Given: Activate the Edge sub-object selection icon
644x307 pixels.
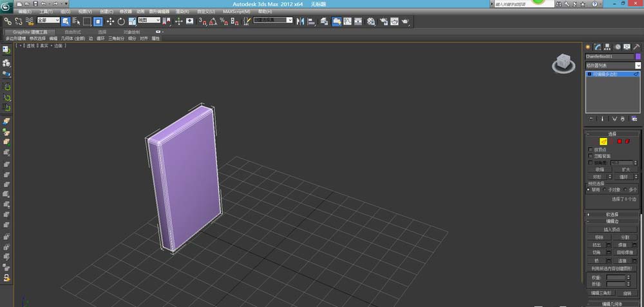Looking at the screenshot, I should [x=603, y=141].
